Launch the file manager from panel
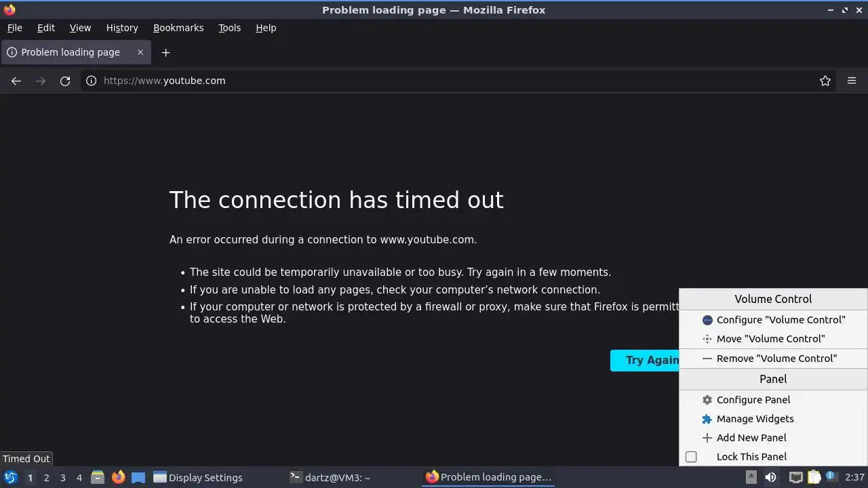 point(98,478)
